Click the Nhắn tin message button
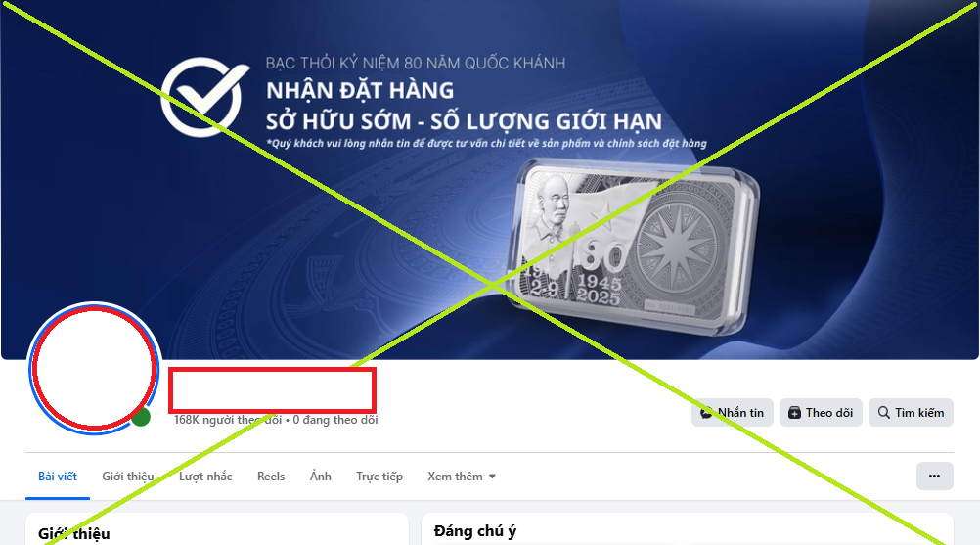The image size is (980, 545). tap(733, 413)
